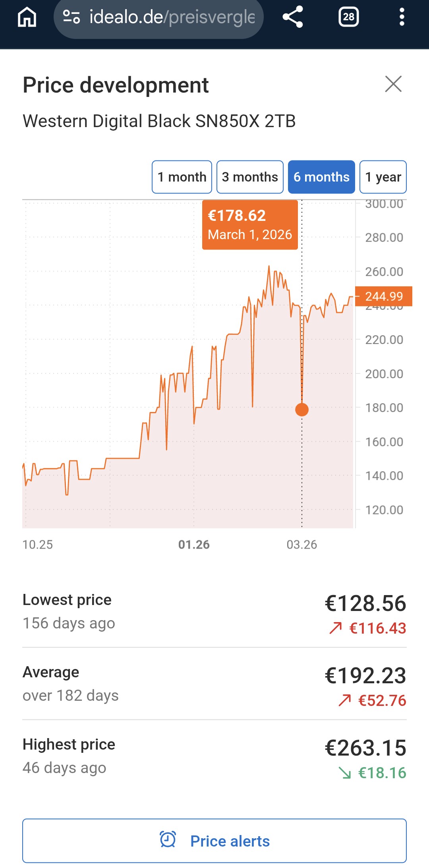Image resolution: width=429 pixels, height=868 pixels.
Task: Tap the lowest price €128.56 value
Action: coord(365,603)
